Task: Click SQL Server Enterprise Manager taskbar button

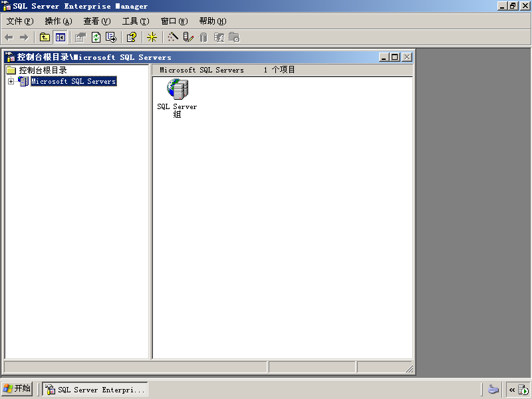Action: coord(95,389)
